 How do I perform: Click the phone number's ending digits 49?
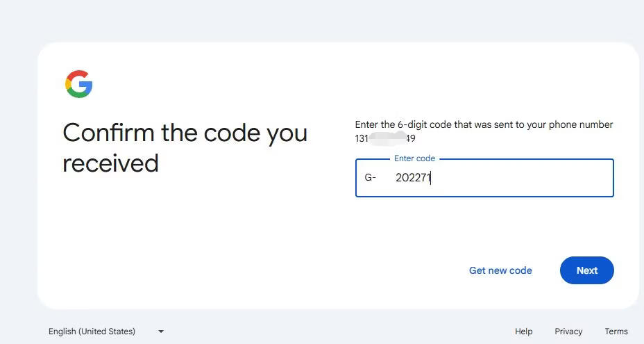(x=410, y=138)
